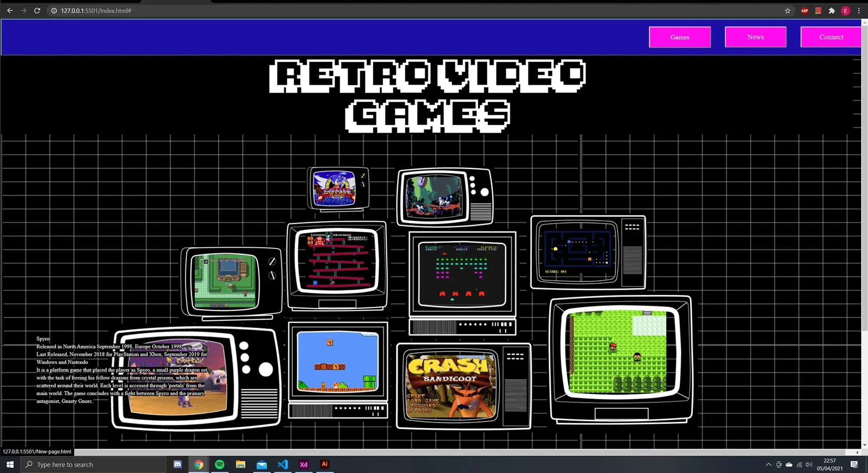
Task: Open the volume speaker tray icon
Action: tap(809, 464)
